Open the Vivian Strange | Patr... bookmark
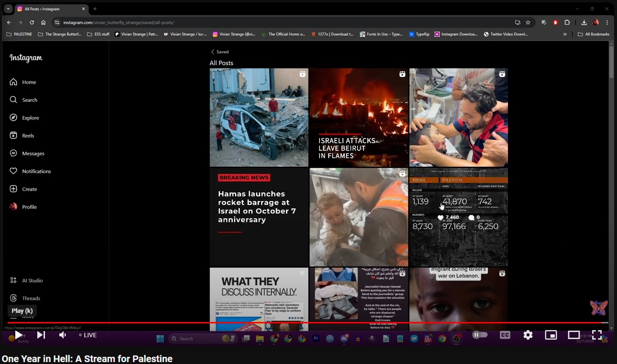The width and height of the screenshot is (617, 364). pyautogui.click(x=136, y=34)
